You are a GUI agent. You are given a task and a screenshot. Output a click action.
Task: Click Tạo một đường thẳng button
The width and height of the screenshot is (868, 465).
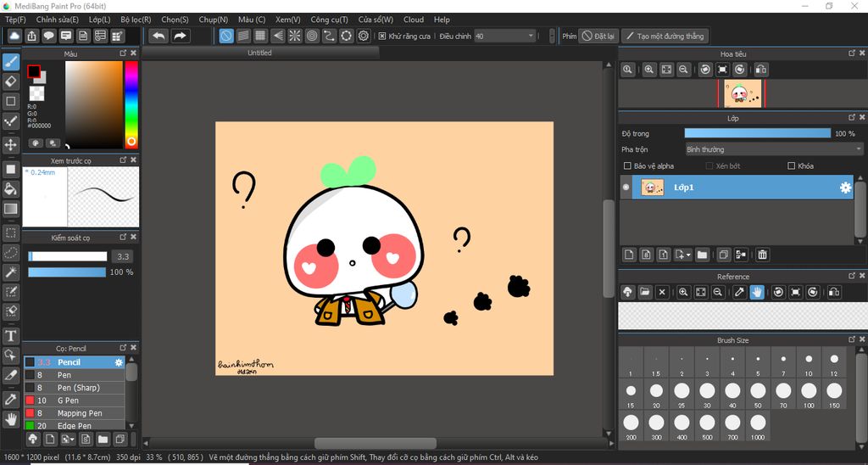[664, 36]
